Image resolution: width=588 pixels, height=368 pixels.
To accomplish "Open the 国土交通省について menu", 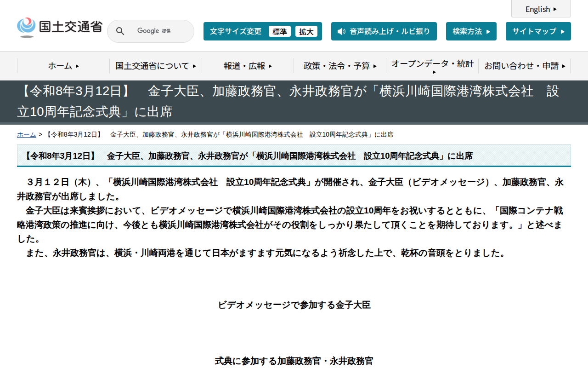I will [x=155, y=66].
